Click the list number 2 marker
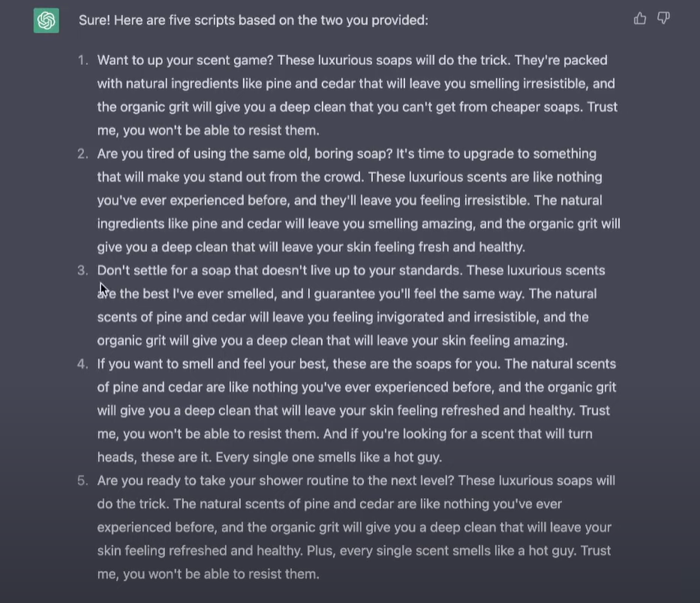 82,154
